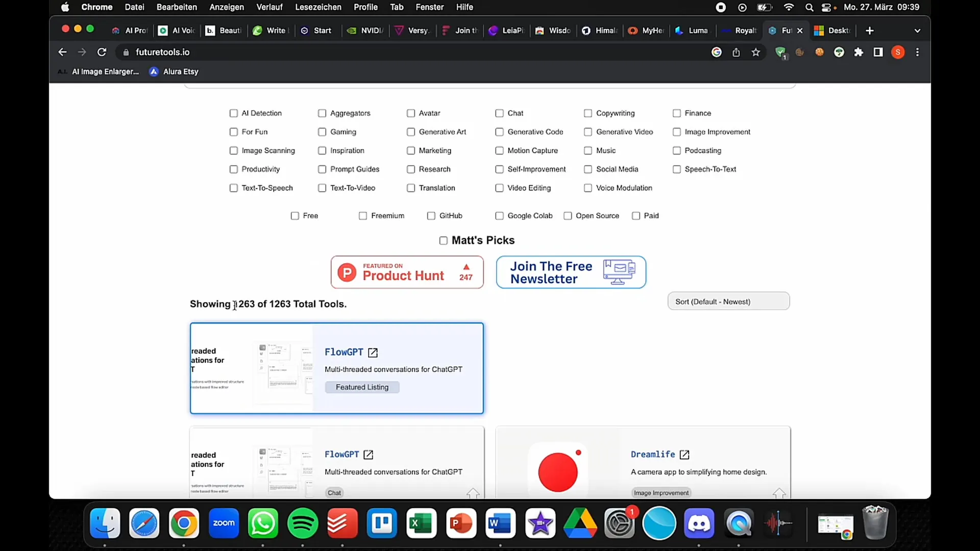
Task: Click the FlowGPT external link icon
Action: (x=373, y=351)
